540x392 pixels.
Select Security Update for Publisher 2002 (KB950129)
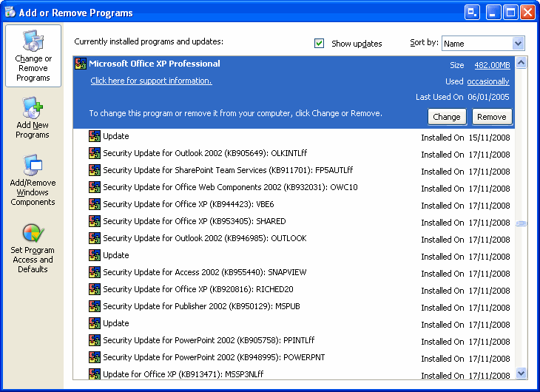(x=294, y=306)
